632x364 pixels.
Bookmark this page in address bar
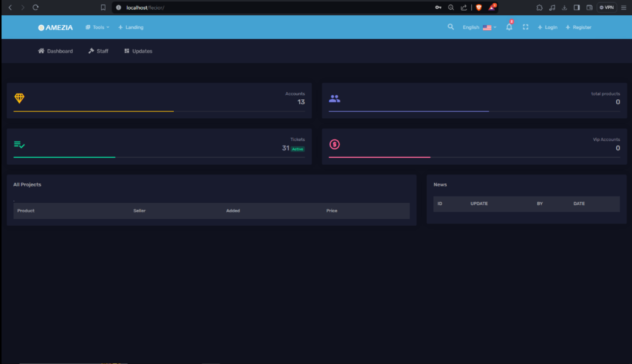[x=103, y=8]
